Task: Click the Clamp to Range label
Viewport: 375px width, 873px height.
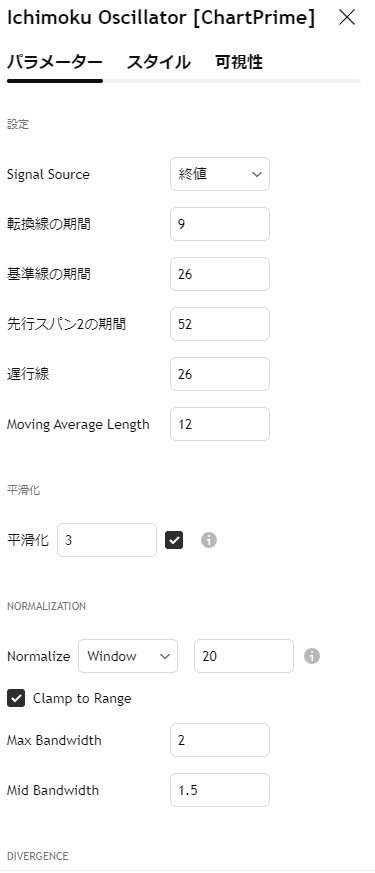Action: [82, 698]
